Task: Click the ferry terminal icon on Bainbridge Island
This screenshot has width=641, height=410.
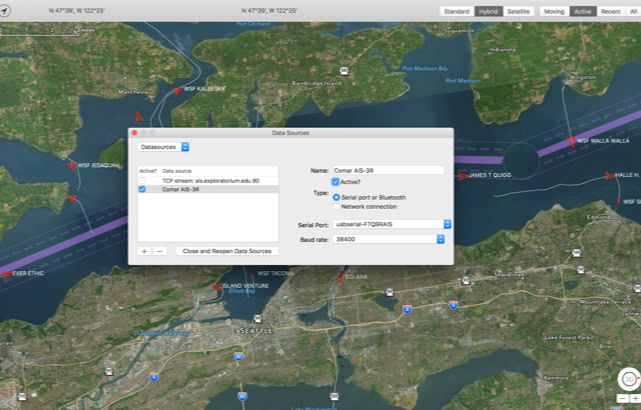Action: [x=344, y=71]
